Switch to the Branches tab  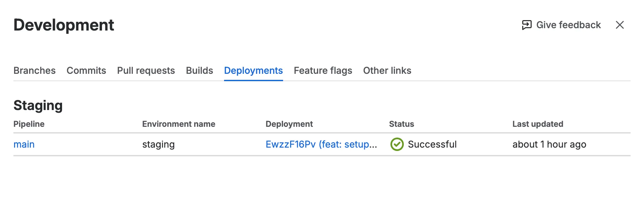(35, 70)
